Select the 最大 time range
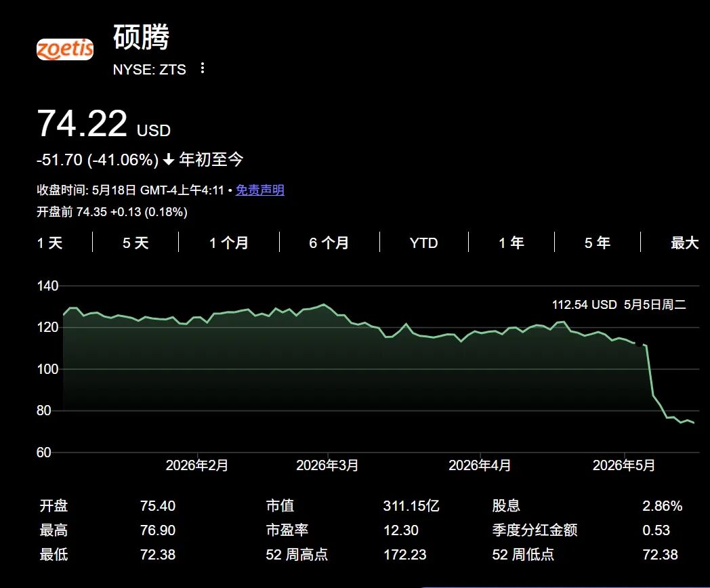The height and width of the screenshot is (588, 710). [685, 243]
